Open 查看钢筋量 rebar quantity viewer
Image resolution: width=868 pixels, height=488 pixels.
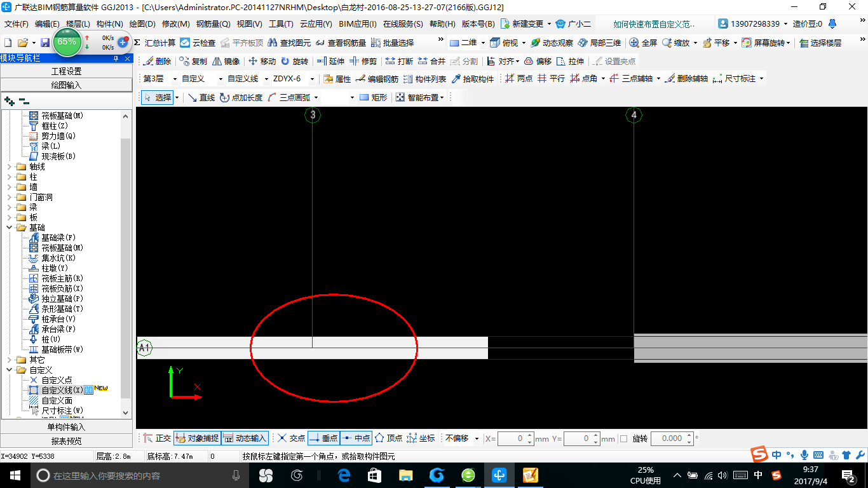(x=341, y=43)
